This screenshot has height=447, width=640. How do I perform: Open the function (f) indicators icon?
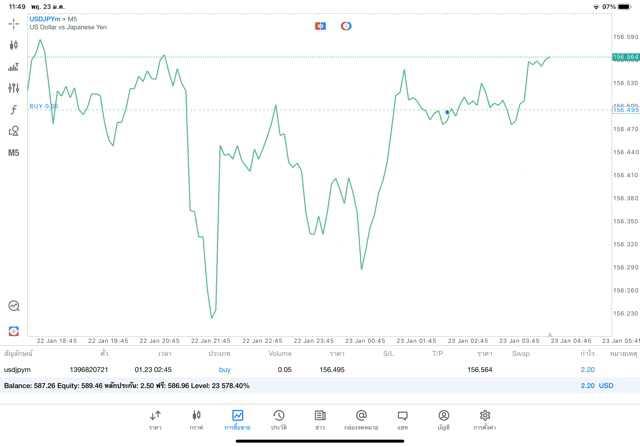point(14,109)
